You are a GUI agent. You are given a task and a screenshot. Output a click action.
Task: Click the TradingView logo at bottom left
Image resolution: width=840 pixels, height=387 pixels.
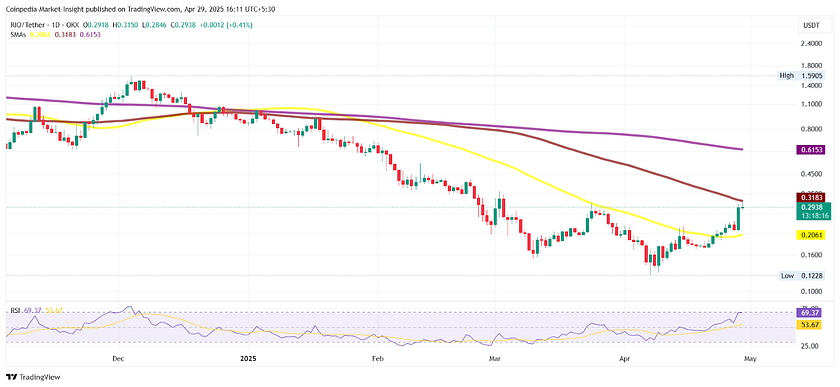(33, 377)
